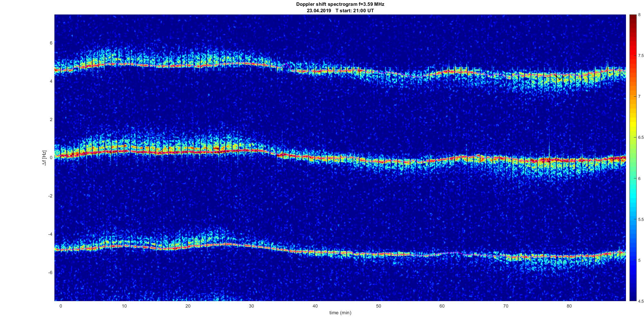Screen dimensions: 644x323
Task: Click the colorbar tick label '7.5'
Action: 640,56
